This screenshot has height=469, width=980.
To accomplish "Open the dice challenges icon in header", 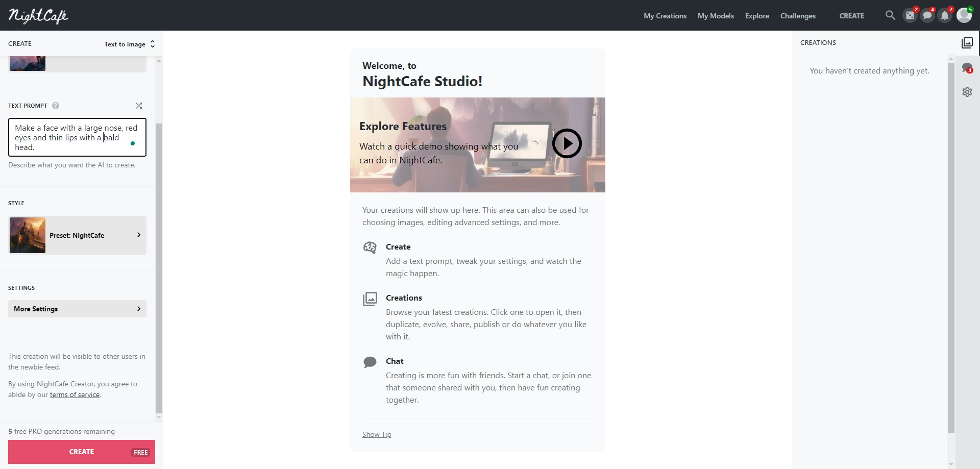I will 910,15.
